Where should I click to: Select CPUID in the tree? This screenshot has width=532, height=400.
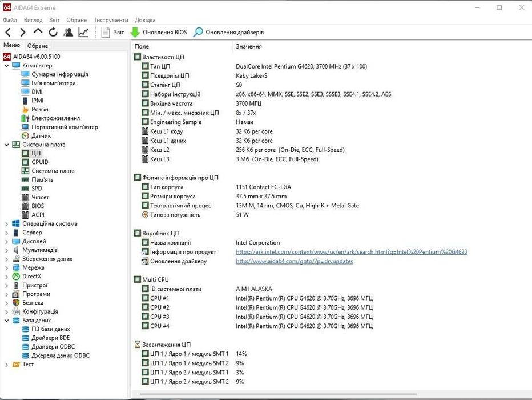click(40, 162)
